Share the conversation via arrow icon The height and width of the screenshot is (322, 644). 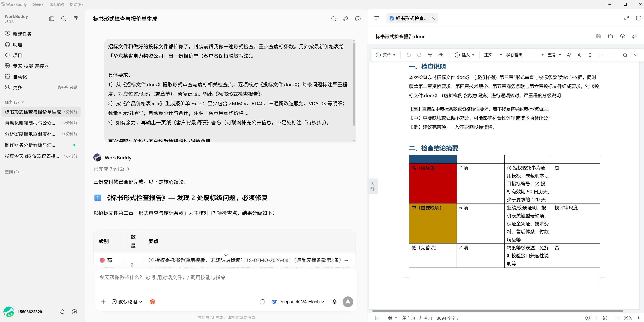[346, 19]
